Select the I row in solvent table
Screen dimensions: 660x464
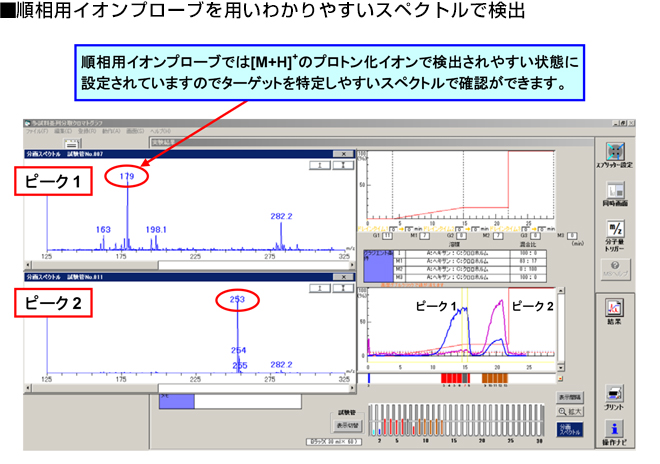coord(470,253)
